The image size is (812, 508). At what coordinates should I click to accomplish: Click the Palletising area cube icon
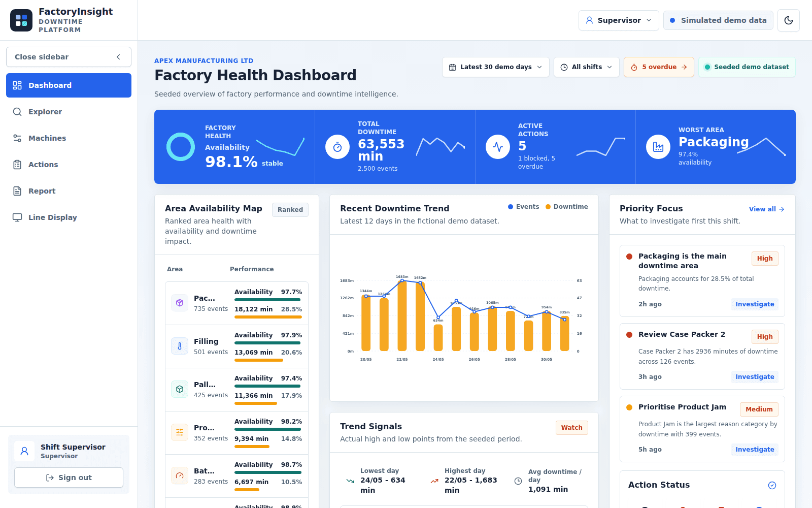[180, 390]
